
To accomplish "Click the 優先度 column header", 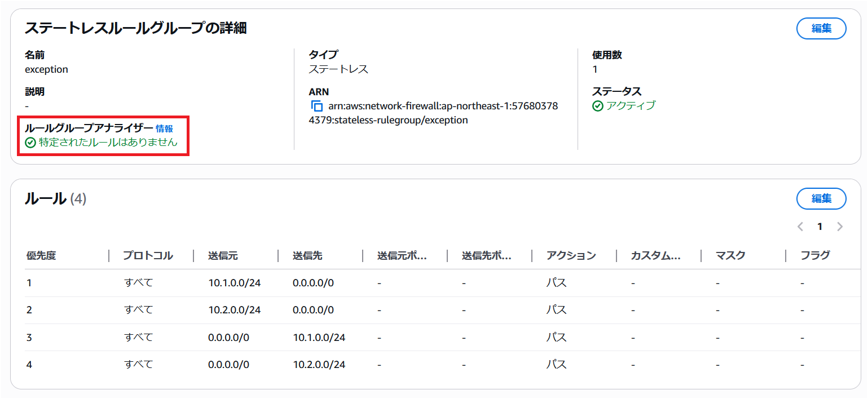I will click(x=41, y=255).
